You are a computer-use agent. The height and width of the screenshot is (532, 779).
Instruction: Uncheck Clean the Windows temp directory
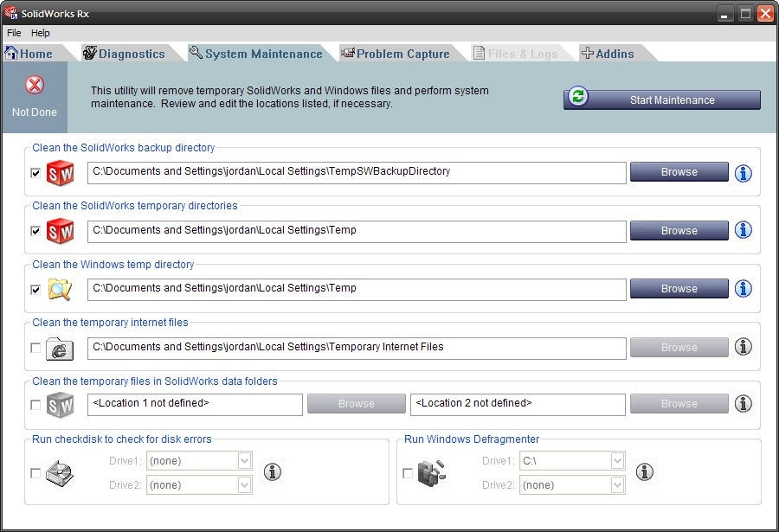[35, 290]
